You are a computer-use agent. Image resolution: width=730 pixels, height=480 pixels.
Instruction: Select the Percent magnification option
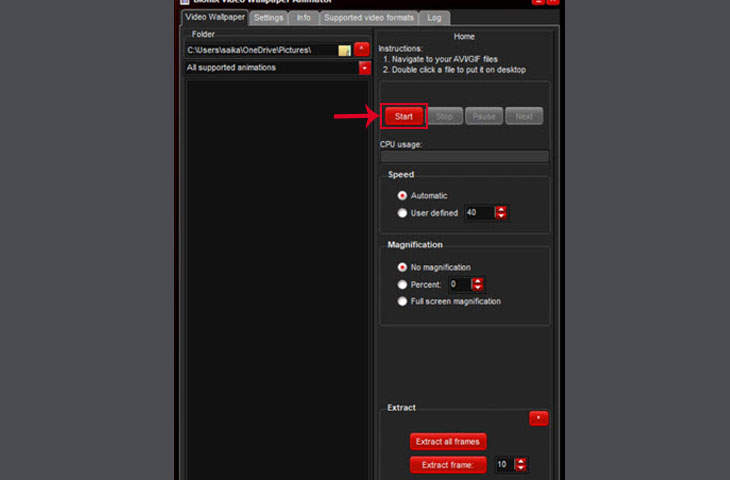pyautogui.click(x=402, y=284)
